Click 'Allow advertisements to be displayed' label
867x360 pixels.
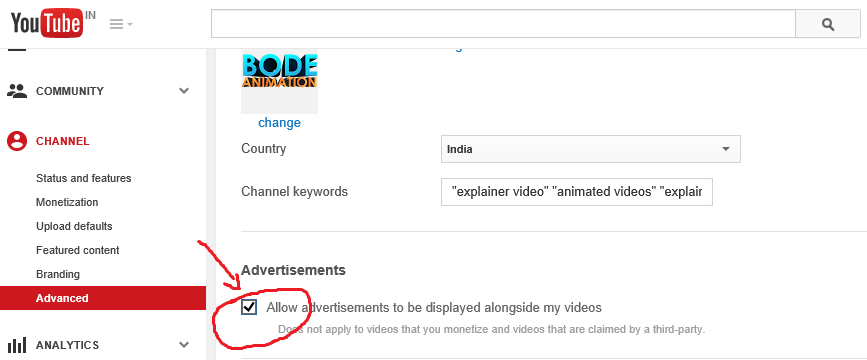(x=434, y=307)
